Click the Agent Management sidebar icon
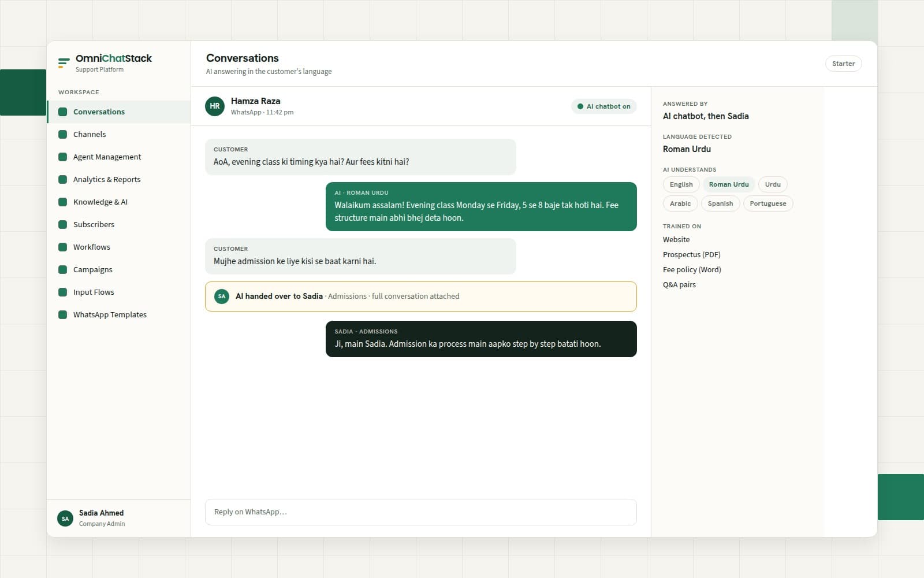 (x=63, y=157)
